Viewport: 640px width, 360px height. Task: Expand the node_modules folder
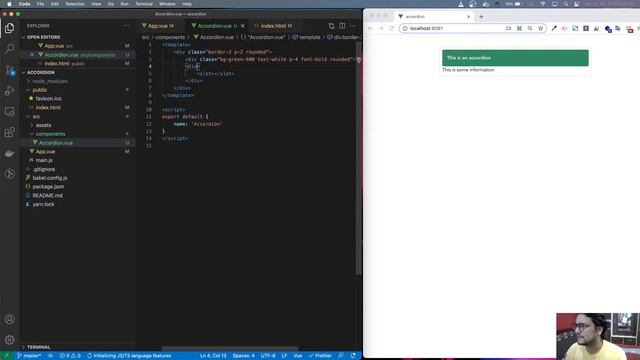coord(50,81)
